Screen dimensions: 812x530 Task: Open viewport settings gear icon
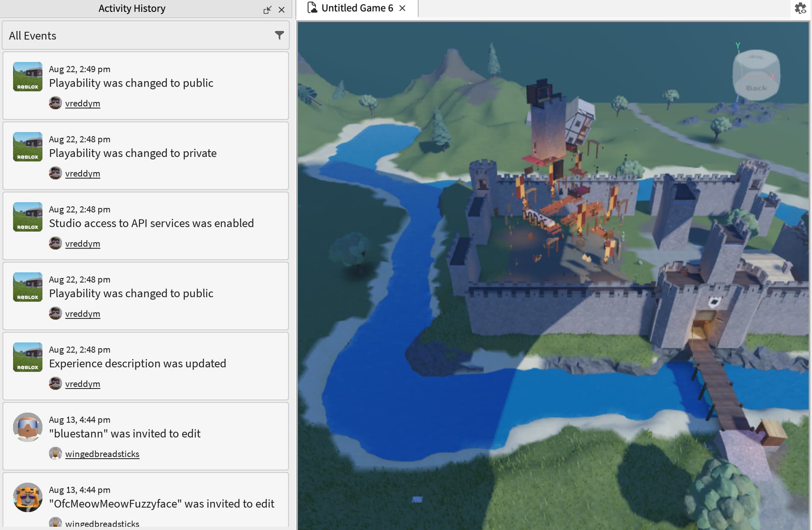tap(800, 8)
